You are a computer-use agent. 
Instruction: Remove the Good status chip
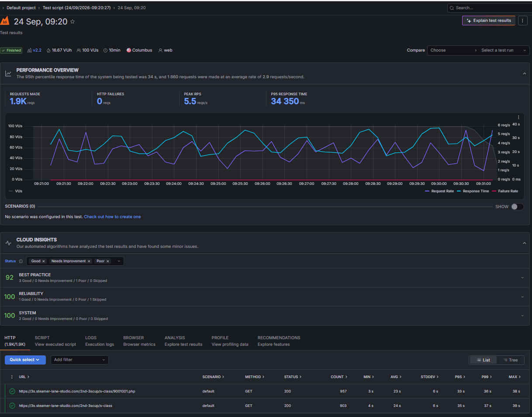[44, 261]
